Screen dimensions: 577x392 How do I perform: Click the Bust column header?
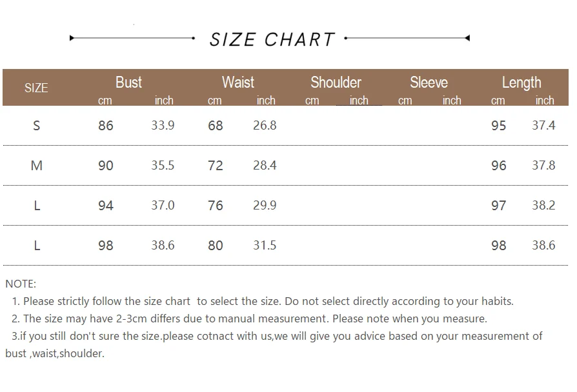pos(128,83)
